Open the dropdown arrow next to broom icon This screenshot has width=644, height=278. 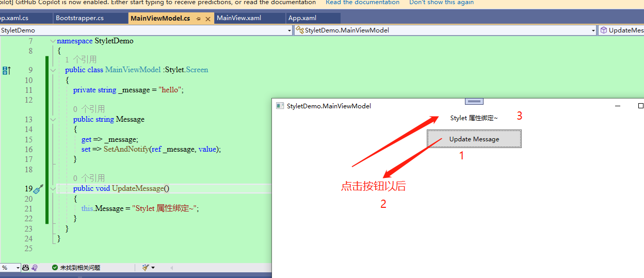[x=153, y=268]
